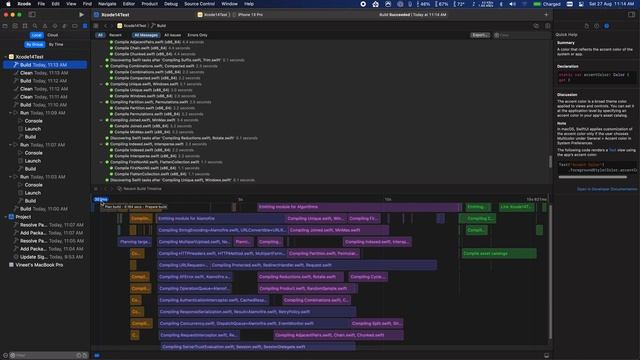Viewport: 640px width, 360px height.
Task: Open macOS Control Center icon
Action: [580, 4]
